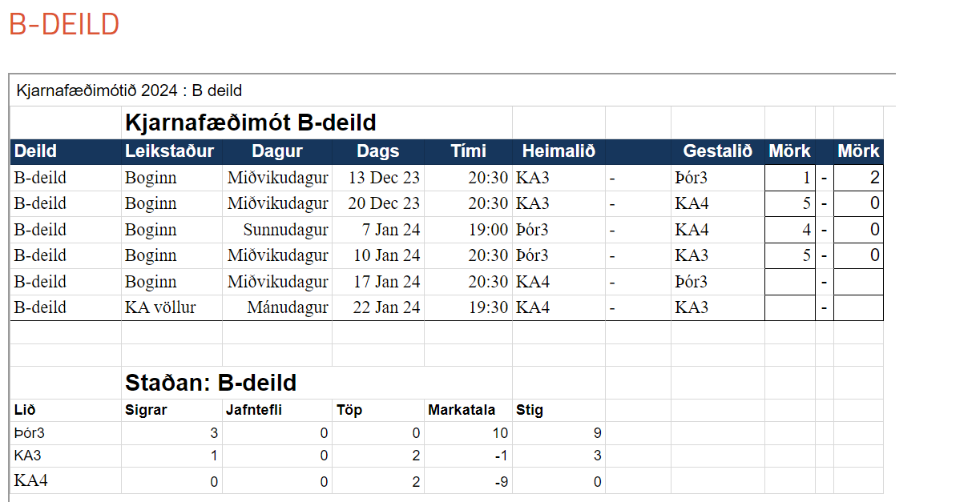This screenshot has height=502, width=980.
Task: Select the Gestalið column header
Action: 718,151
